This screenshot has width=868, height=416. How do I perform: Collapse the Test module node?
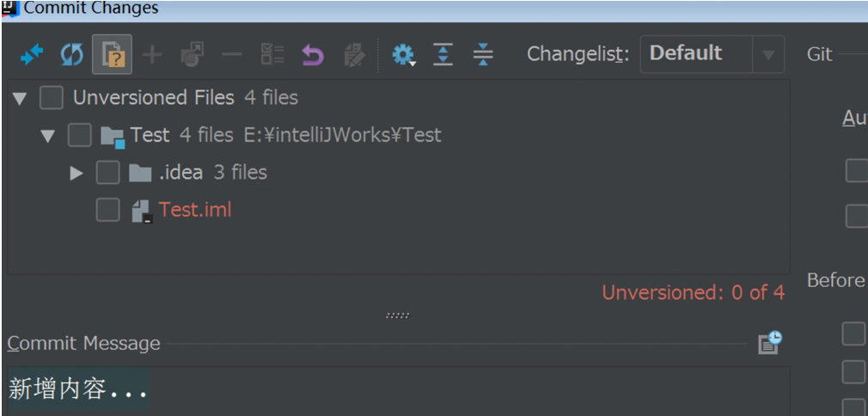[48, 137]
